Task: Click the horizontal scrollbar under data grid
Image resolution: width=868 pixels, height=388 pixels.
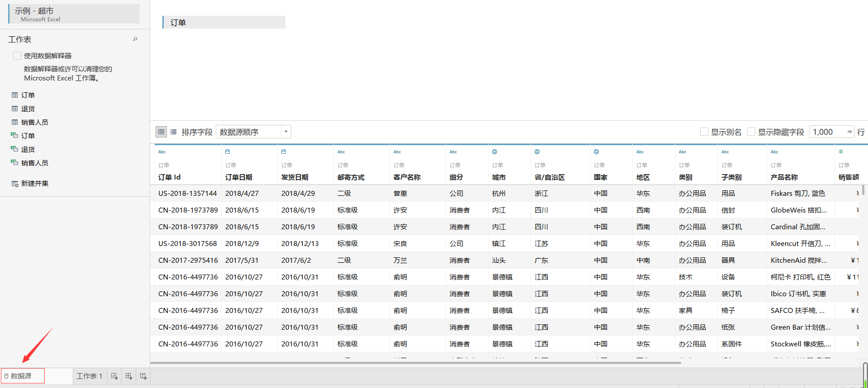Action: [x=416, y=363]
